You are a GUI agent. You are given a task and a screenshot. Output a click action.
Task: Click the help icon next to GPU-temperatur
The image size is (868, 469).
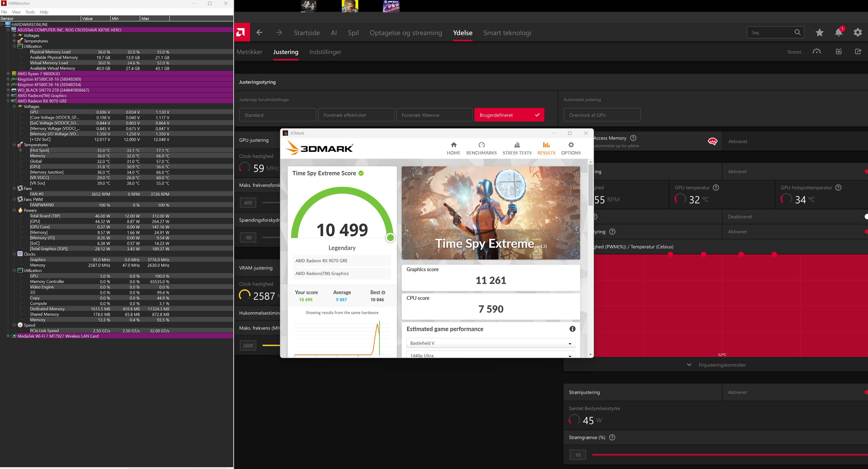(x=716, y=187)
